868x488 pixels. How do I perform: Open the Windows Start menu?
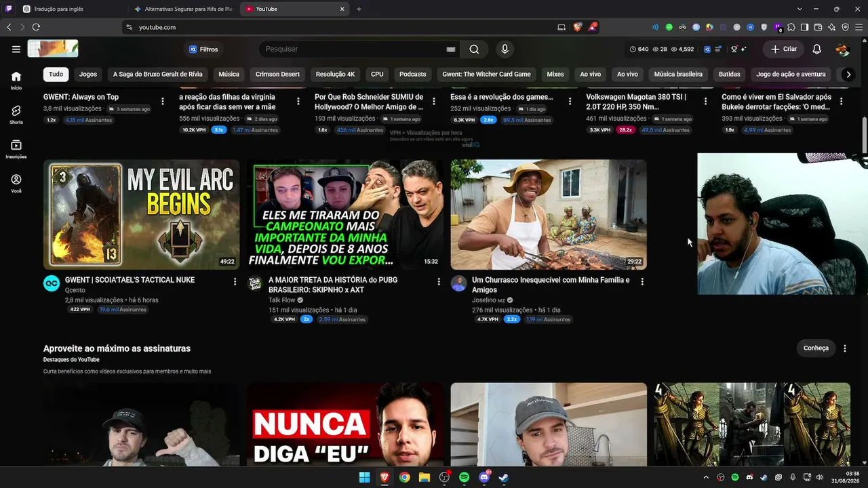click(364, 477)
